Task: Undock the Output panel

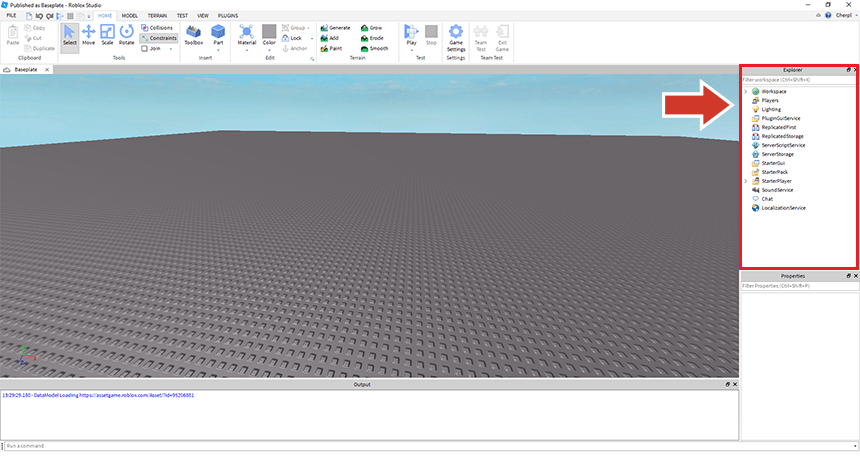Action: pos(728,384)
